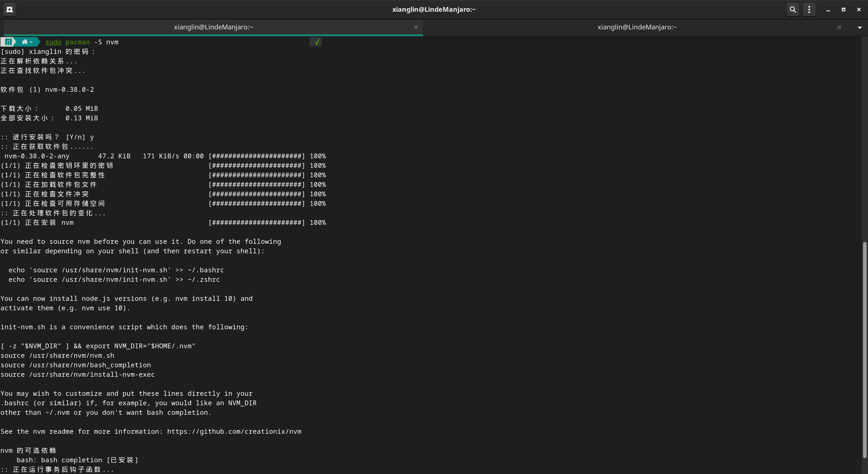Viewport: 868px width, 474px height.
Task: Open a new terminal tab
Action: (x=9, y=9)
